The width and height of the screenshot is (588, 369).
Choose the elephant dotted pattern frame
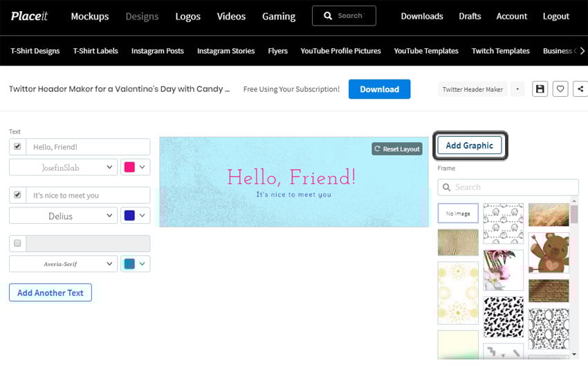(503, 223)
